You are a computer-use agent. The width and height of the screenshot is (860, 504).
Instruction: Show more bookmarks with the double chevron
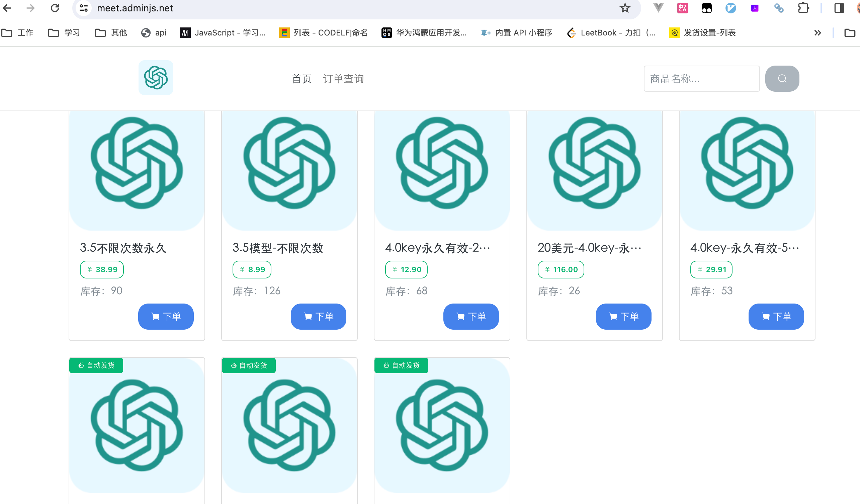[818, 33]
